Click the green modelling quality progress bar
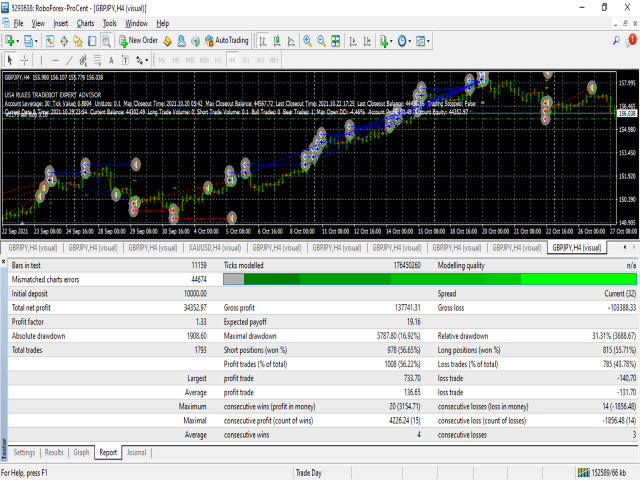The width and height of the screenshot is (640, 480). 429,279
